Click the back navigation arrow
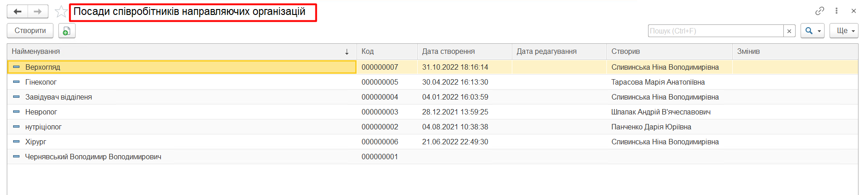Viewport: 868px width, 195px height. [18, 11]
